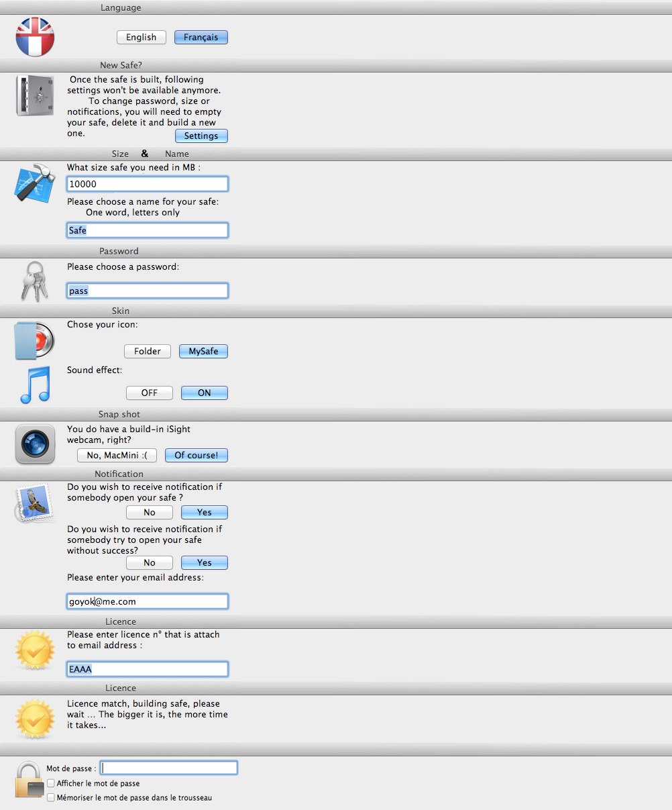672x810 pixels.
Task: Click the blue music note icon
Action: point(35,385)
